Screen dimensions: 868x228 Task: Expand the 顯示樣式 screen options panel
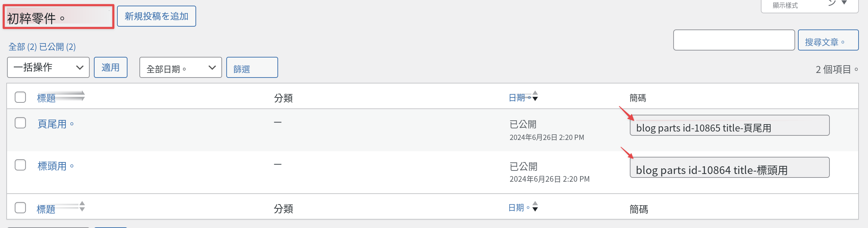pos(810,6)
